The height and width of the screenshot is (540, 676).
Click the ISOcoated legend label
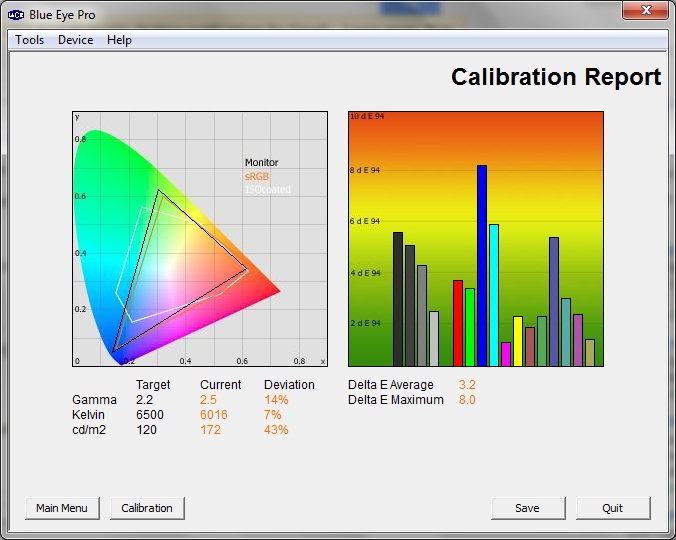268,190
